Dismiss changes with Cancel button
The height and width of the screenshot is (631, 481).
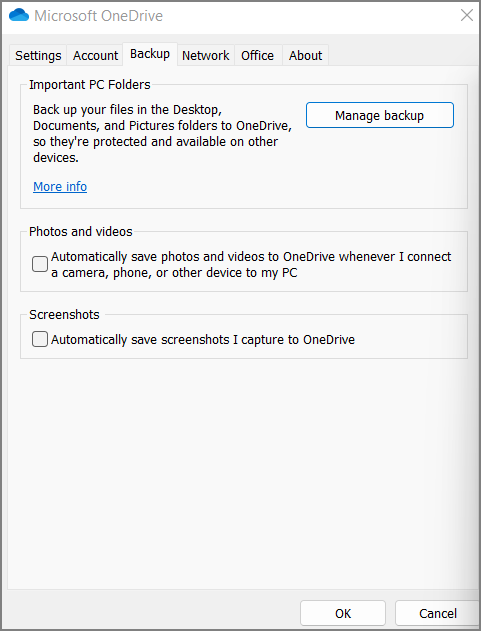tap(438, 613)
